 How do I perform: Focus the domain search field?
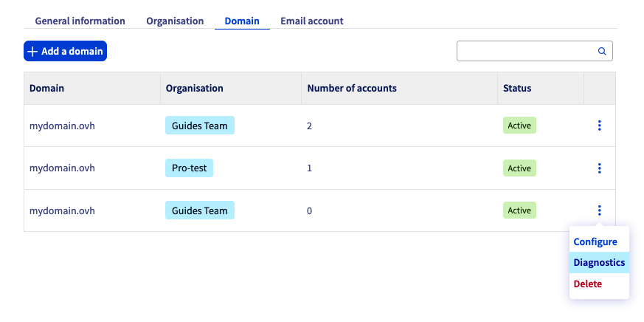click(526, 52)
